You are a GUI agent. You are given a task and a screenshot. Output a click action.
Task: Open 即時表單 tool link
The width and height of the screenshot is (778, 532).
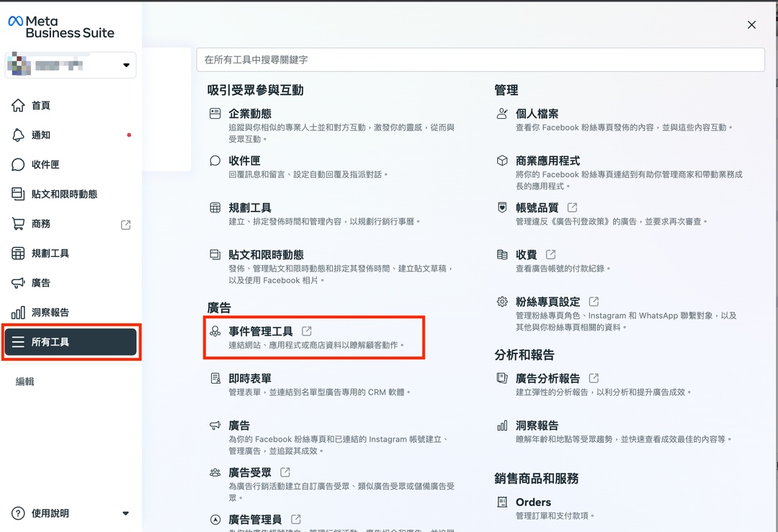coord(249,379)
